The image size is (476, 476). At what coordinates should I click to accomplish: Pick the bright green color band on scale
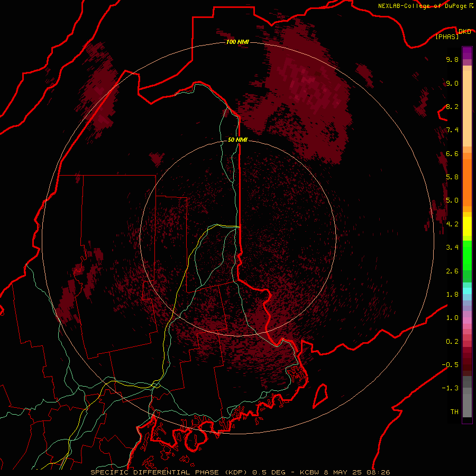click(x=467, y=255)
